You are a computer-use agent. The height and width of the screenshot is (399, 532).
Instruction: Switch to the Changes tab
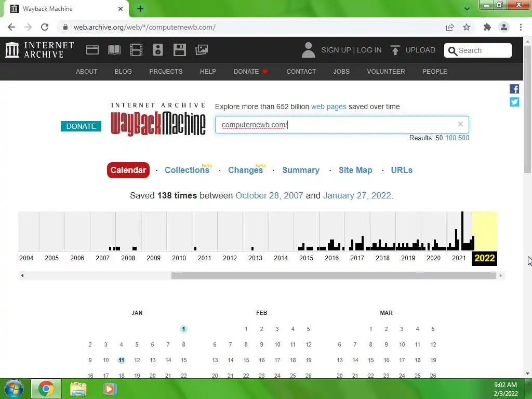point(245,170)
